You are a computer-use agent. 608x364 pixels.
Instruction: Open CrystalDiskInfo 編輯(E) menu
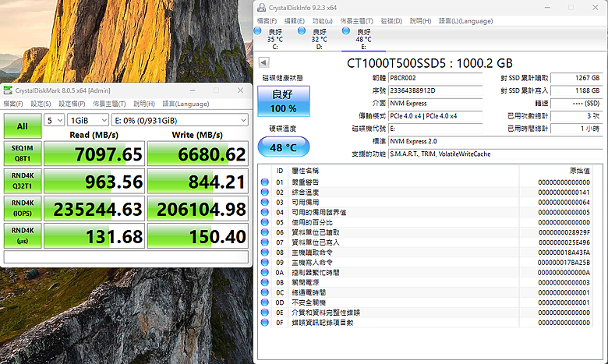coord(295,21)
